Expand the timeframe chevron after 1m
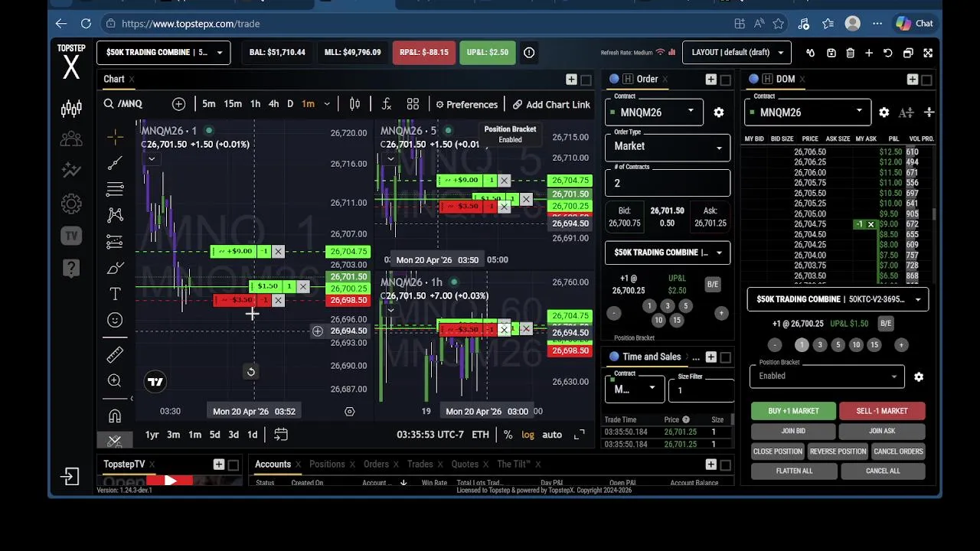The height and width of the screenshot is (551, 980). click(x=327, y=104)
